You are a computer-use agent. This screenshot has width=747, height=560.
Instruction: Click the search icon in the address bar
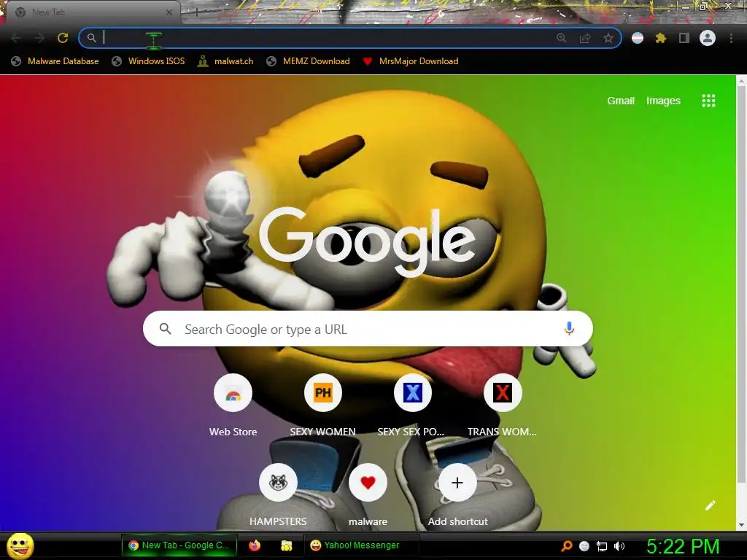[x=91, y=38]
